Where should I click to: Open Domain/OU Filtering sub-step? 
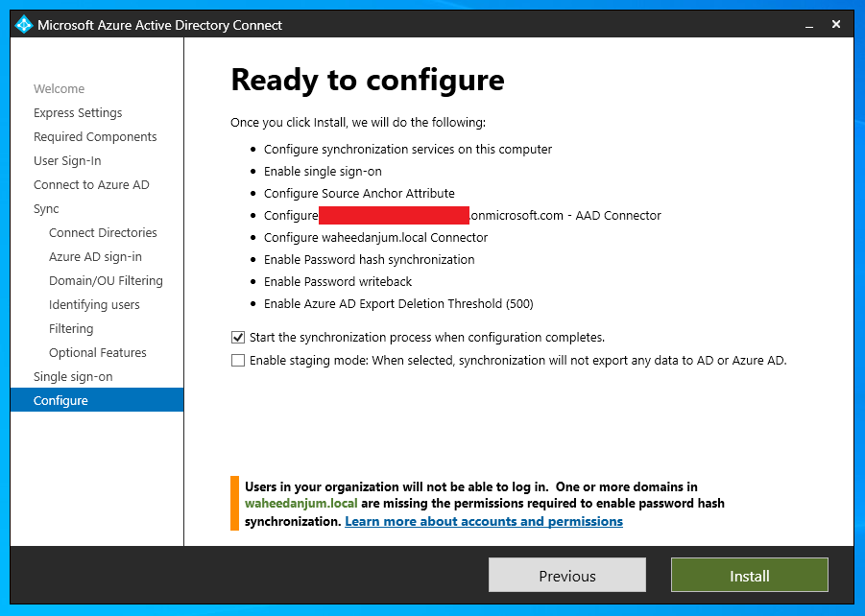pyautogui.click(x=106, y=281)
